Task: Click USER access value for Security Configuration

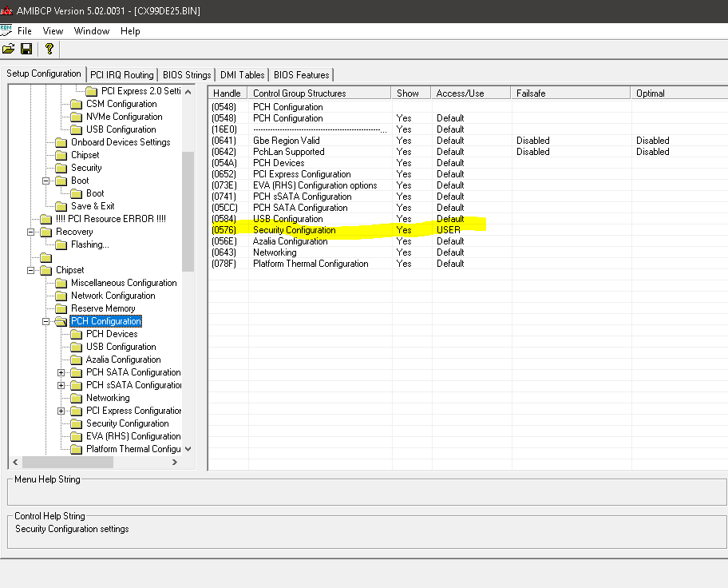Action: point(449,230)
